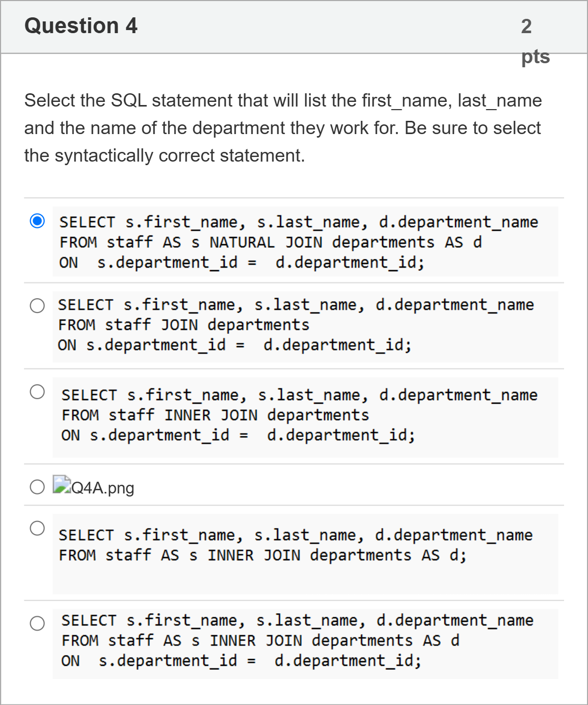Viewport: 588px width, 705px height.
Task: Select the NATURAL JOIN answer radio button
Action: (x=37, y=221)
